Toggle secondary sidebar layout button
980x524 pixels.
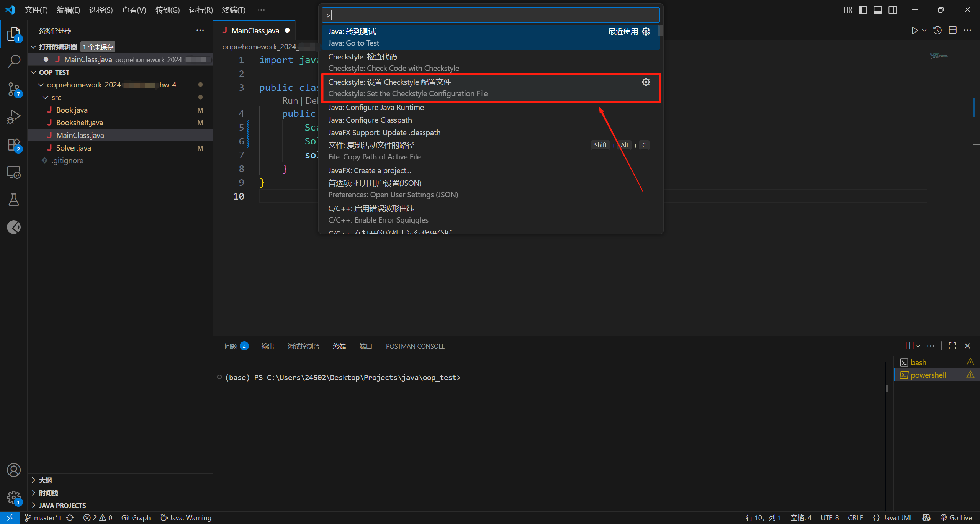click(892, 10)
